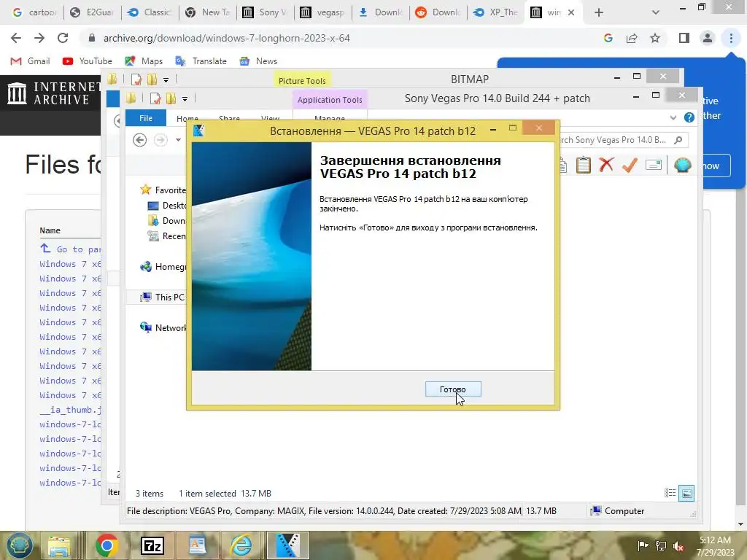Bookmark page with star icon

coord(655,38)
